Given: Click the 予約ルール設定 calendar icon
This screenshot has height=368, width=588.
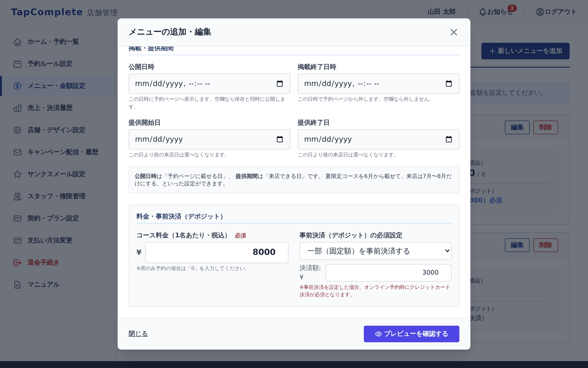Looking at the screenshot, I should pos(17,64).
